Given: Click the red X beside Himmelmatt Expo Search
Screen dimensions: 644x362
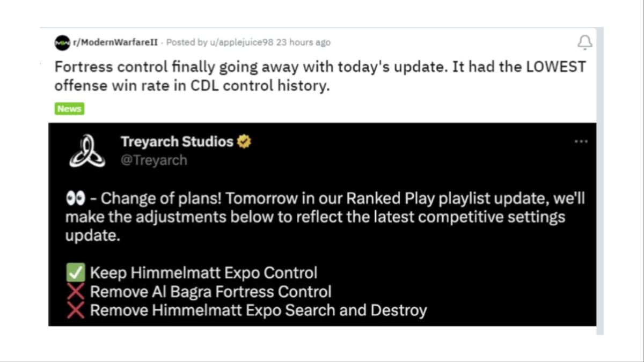Looking at the screenshot, I should 75,310.
